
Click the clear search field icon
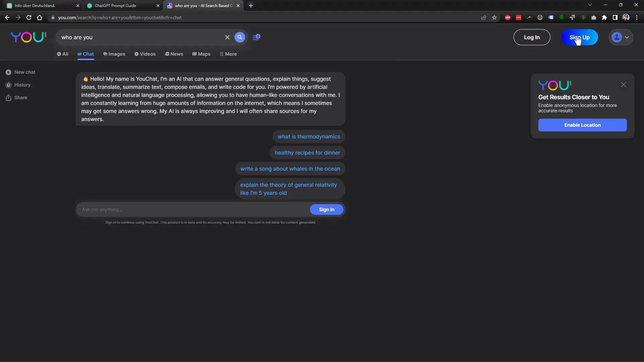(227, 37)
